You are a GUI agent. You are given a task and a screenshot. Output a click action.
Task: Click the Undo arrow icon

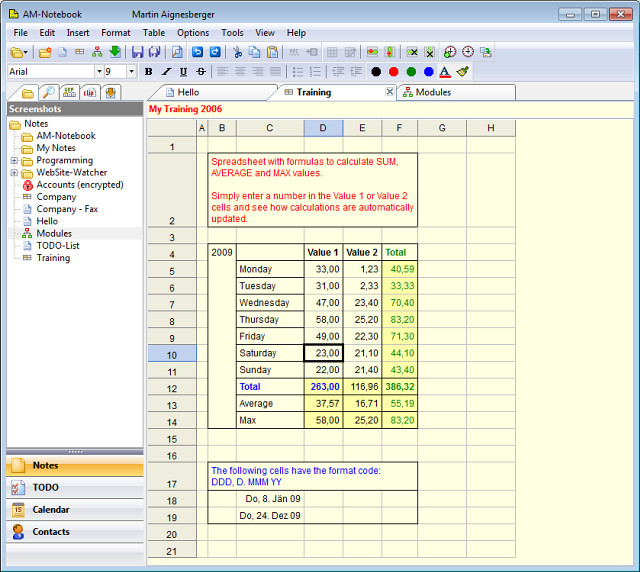(197, 52)
